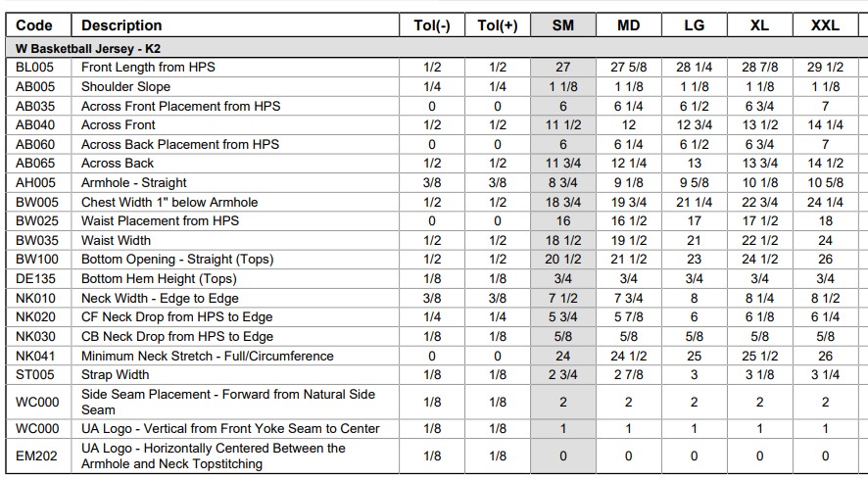Select the AH005 code cell
The image size is (868, 480).
pos(36,183)
